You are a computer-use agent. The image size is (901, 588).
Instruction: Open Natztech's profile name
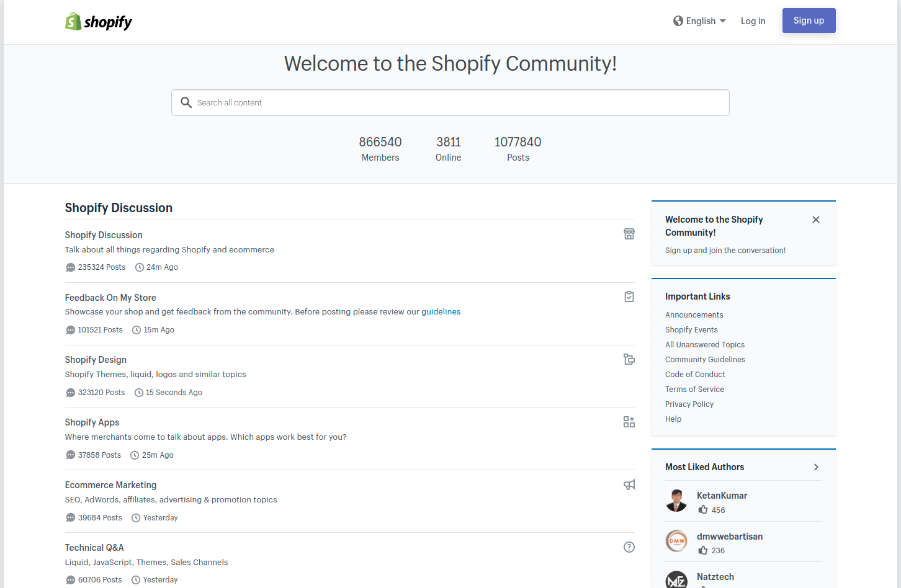tap(715, 577)
